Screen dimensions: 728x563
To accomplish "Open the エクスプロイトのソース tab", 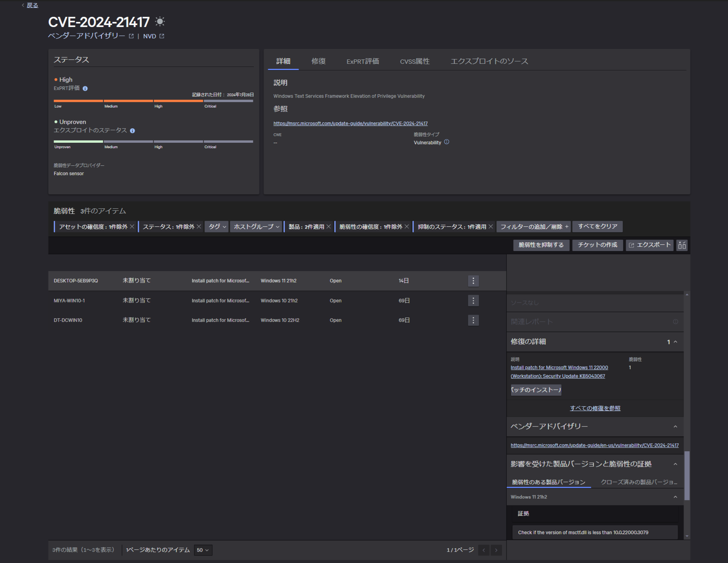I will [x=489, y=61].
